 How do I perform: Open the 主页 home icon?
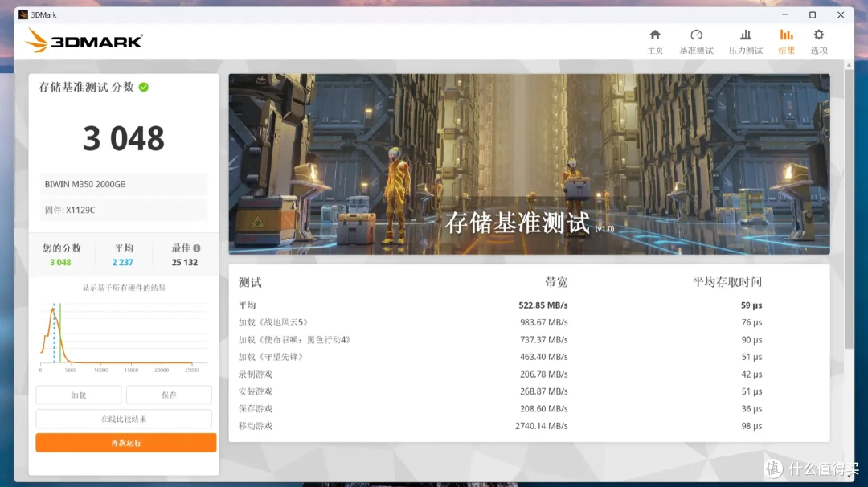pos(655,35)
